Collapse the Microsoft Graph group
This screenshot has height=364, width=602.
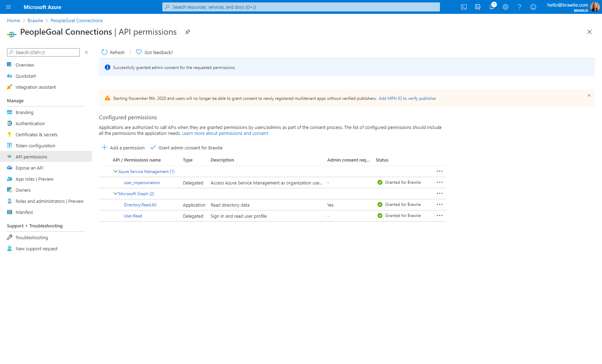[115, 193]
